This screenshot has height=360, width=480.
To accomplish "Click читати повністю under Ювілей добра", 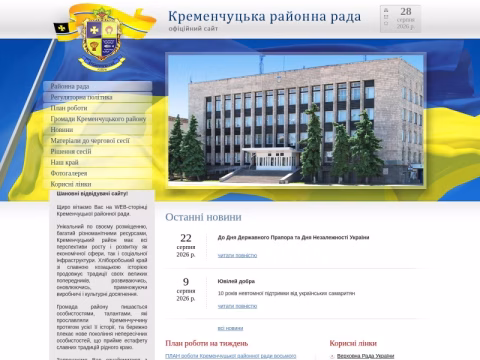I will (237, 306).
